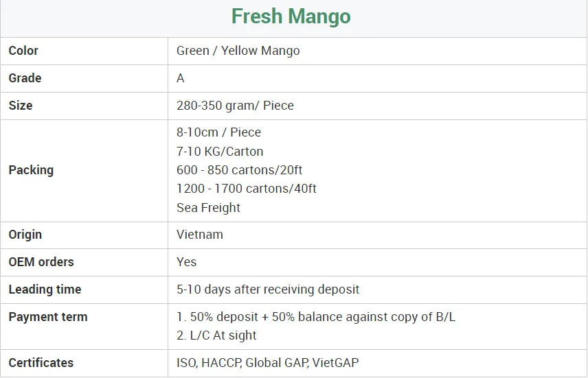The width and height of the screenshot is (588, 378).
Task: Click the OEM orders Yes value
Action: pos(186,262)
